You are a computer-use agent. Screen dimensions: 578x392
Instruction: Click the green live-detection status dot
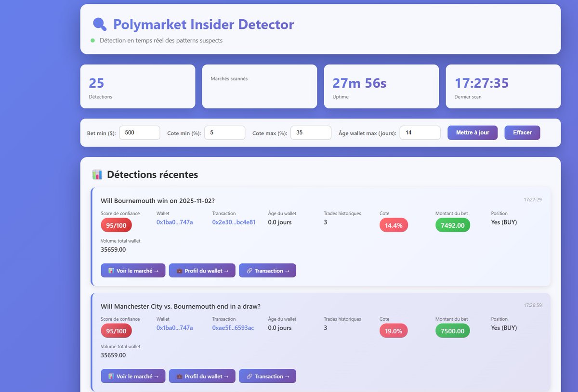coord(92,40)
